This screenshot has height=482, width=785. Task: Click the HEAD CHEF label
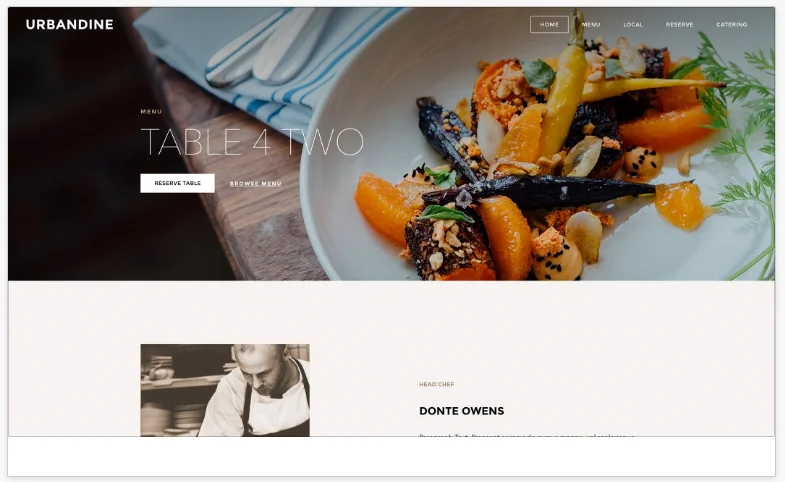(x=437, y=384)
